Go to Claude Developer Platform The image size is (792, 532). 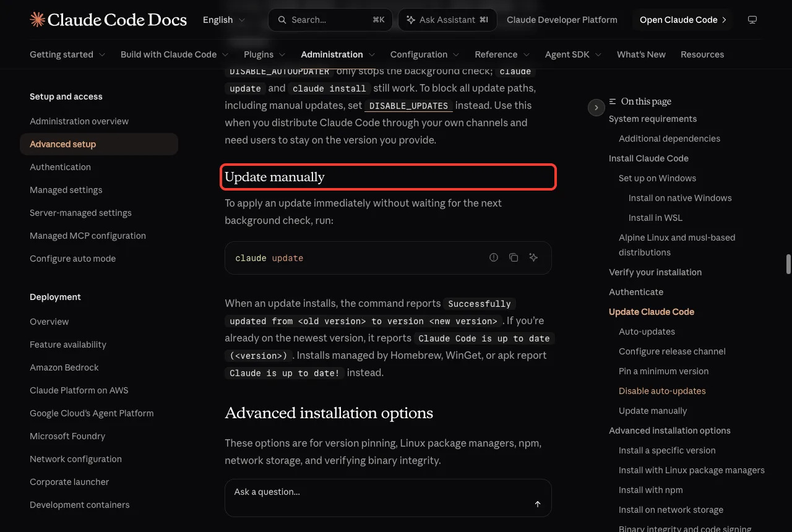point(562,20)
